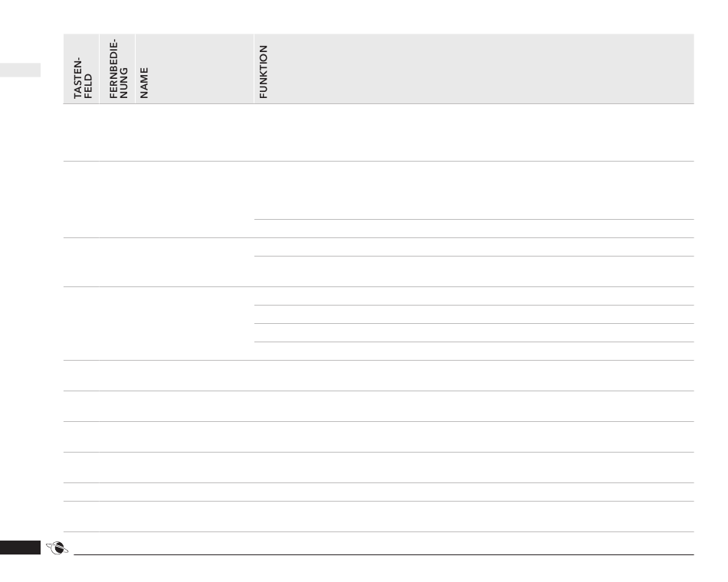
Task: Click the second table row's NAME cell
Action: (x=195, y=200)
